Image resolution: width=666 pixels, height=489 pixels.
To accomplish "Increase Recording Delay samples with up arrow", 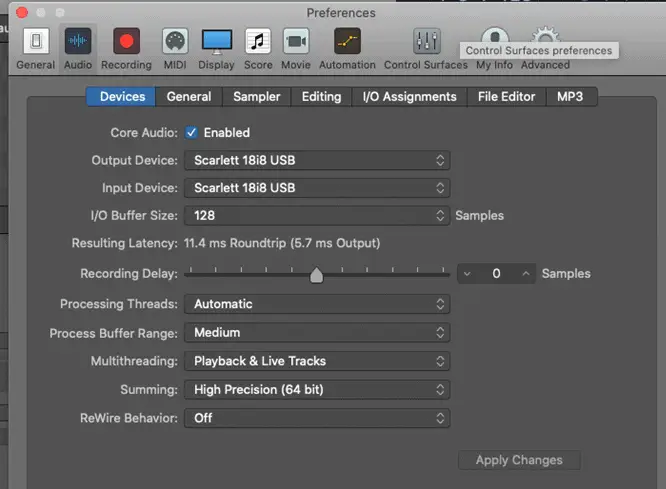I will (526, 274).
